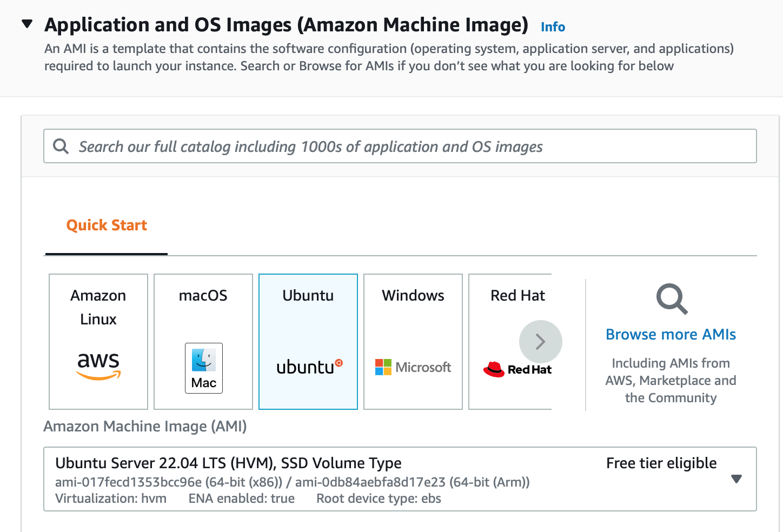Click the AMI catalog search field
This screenshot has height=532, width=783.
point(400,146)
